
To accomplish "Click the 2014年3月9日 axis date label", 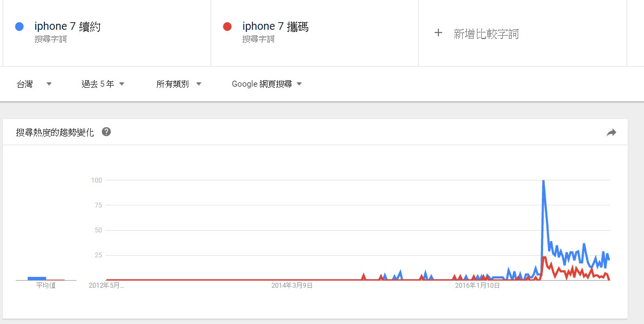I will pyautogui.click(x=292, y=286).
